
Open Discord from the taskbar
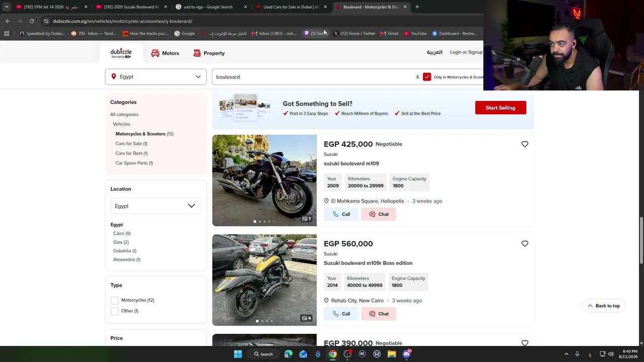point(407,354)
